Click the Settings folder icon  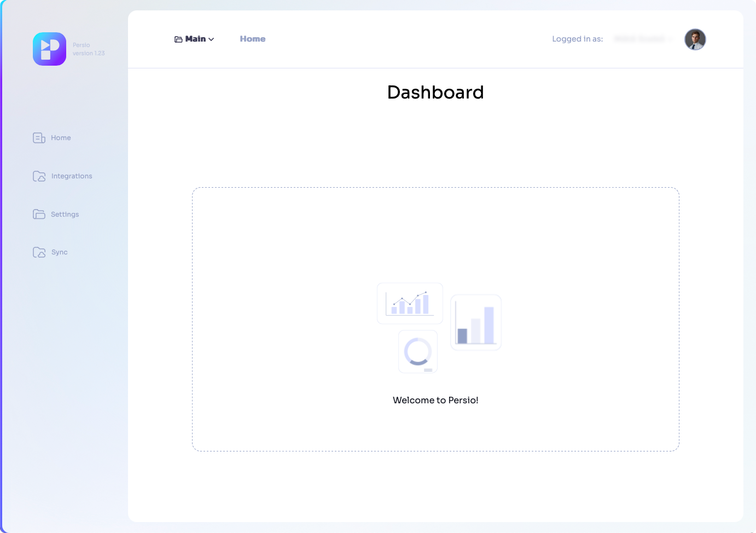pyautogui.click(x=39, y=215)
